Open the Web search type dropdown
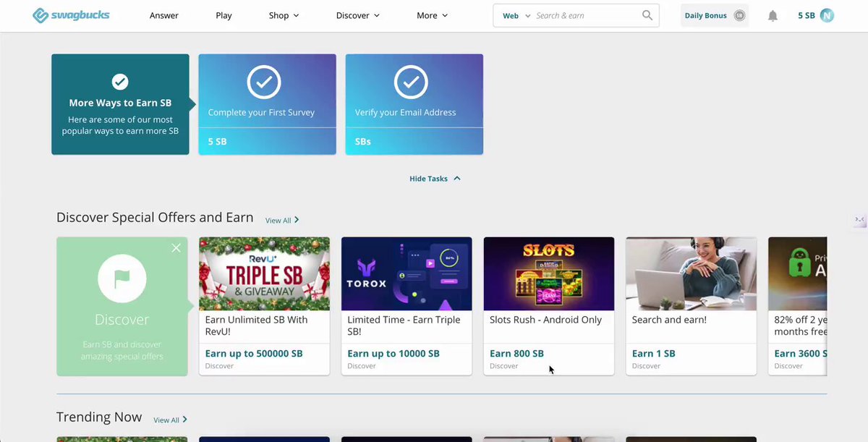This screenshot has width=868, height=442. pos(516,15)
